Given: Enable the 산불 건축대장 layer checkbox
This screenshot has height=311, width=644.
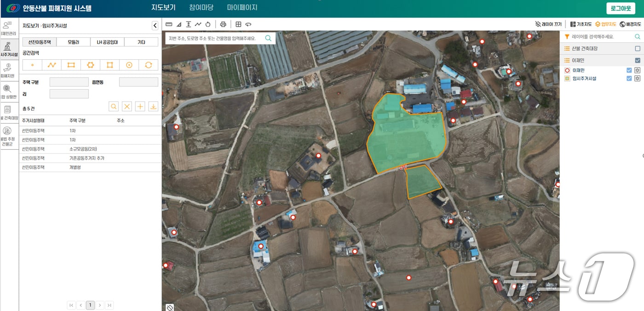Looking at the screenshot, I should click(637, 49).
